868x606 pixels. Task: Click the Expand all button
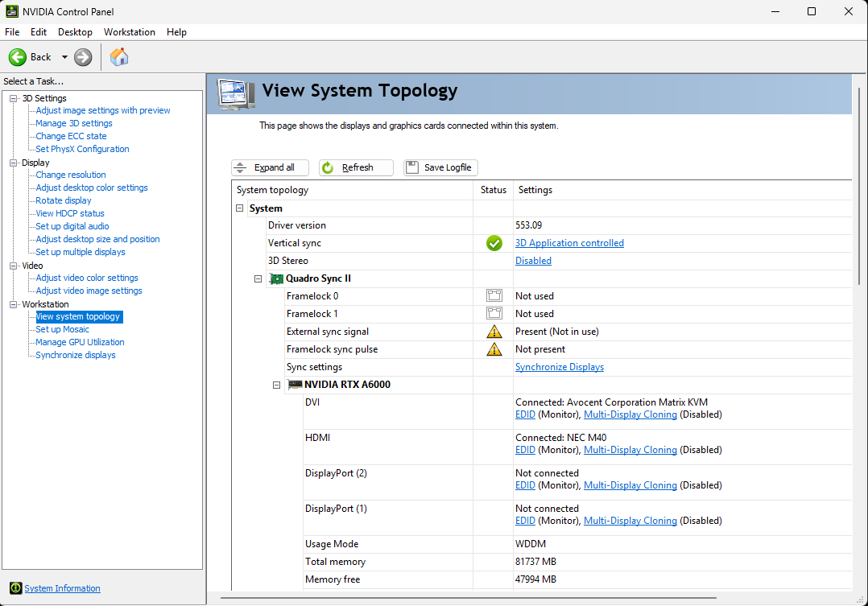(271, 167)
